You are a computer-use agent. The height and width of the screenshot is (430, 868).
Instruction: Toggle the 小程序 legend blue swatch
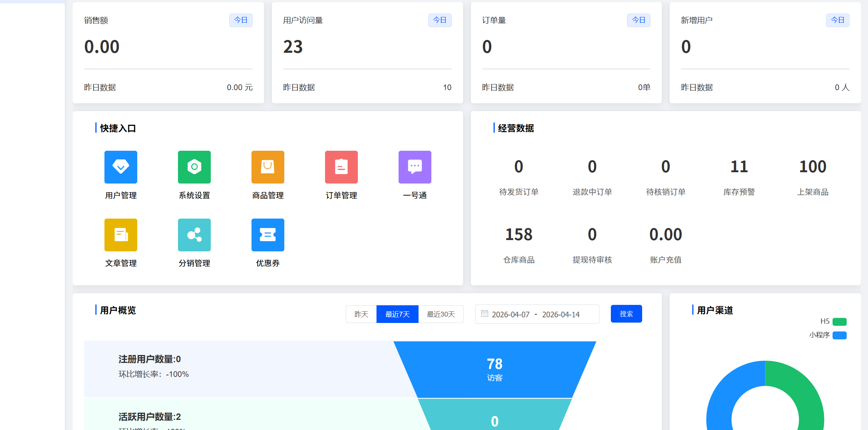pos(839,335)
